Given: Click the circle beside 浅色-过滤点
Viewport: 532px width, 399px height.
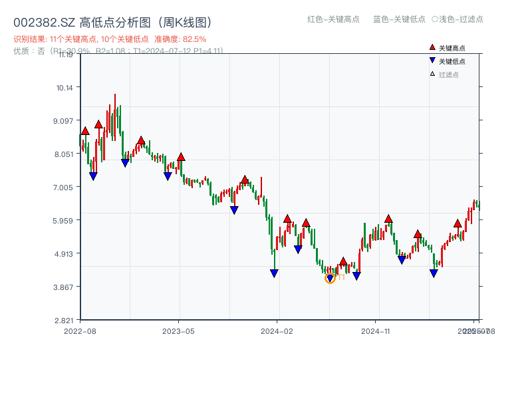Looking at the screenshot, I should [x=435, y=19].
